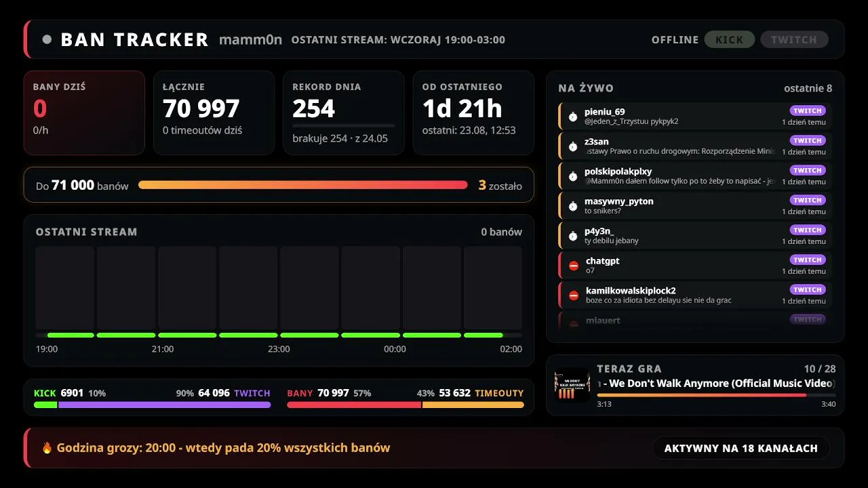868x488 pixels.
Task: Click the 02:00 time label on chart
Action: [511, 349]
